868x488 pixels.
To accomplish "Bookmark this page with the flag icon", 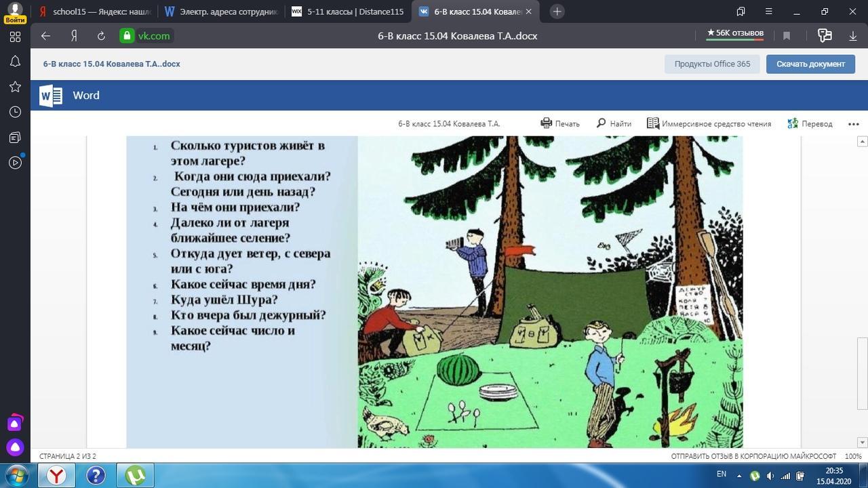I will click(x=787, y=36).
